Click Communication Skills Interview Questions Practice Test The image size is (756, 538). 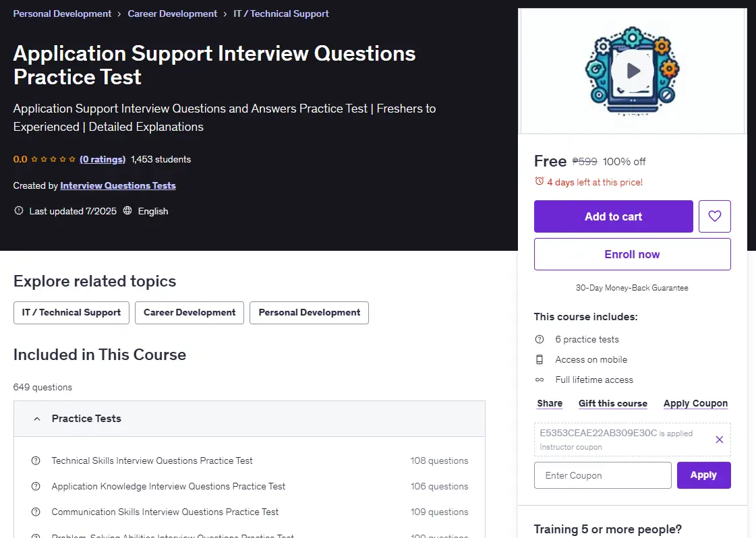click(165, 512)
